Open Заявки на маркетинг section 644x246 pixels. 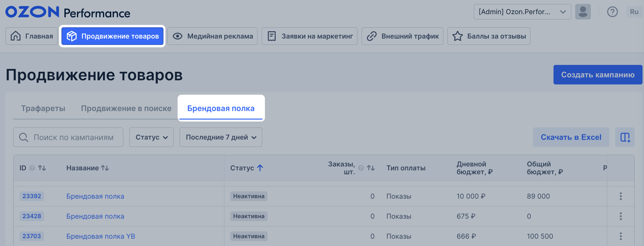pyautogui.click(x=309, y=36)
